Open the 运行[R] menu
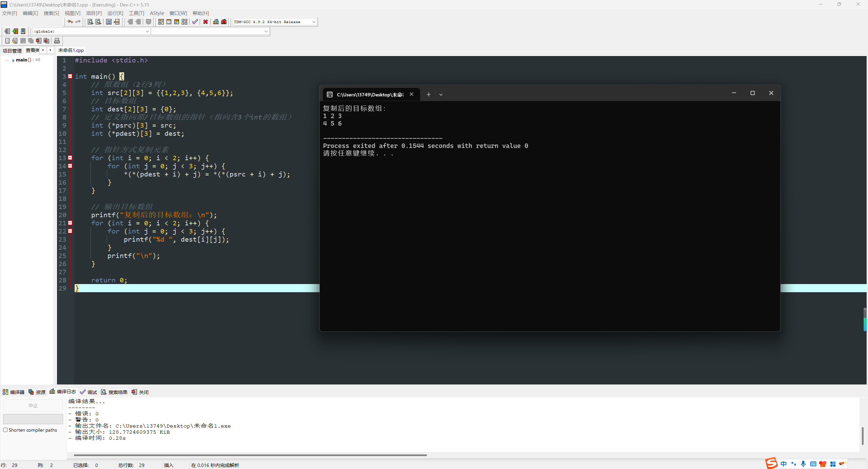 pyautogui.click(x=115, y=13)
